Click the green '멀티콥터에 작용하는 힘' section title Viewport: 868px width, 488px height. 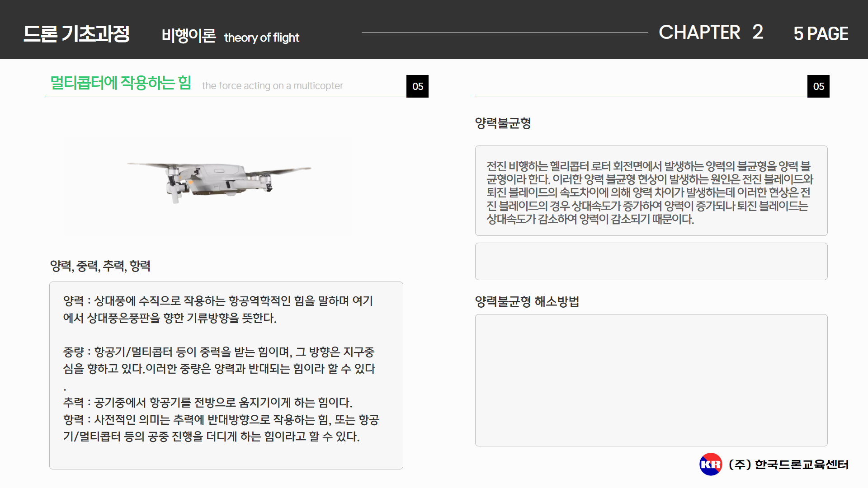[121, 83]
